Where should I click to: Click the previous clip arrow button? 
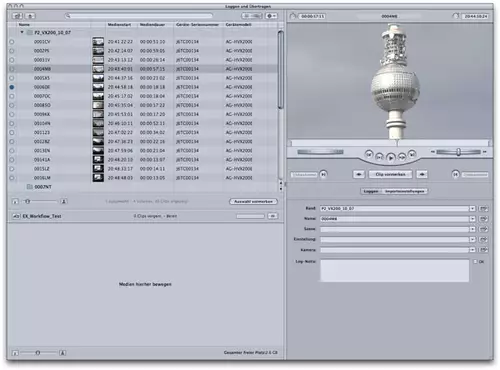tap(359, 174)
